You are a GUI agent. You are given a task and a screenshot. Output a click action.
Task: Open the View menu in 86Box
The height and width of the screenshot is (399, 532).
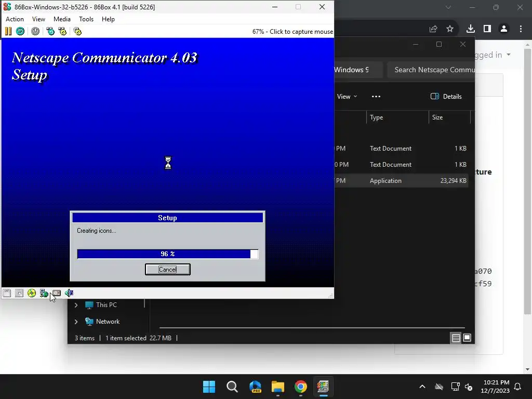(x=38, y=19)
